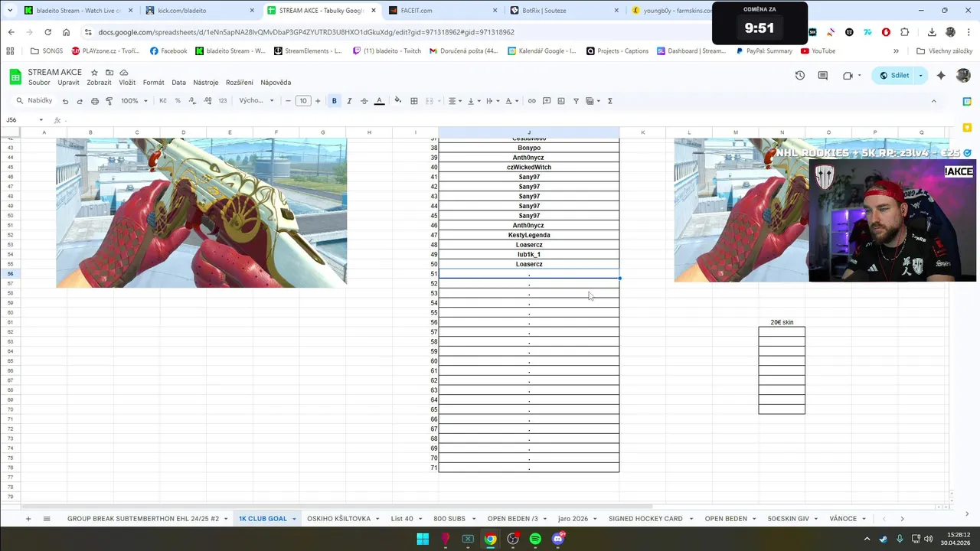Reload page with Chrome refresh button
Image resolution: width=980 pixels, height=551 pixels.
click(x=47, y=32)
